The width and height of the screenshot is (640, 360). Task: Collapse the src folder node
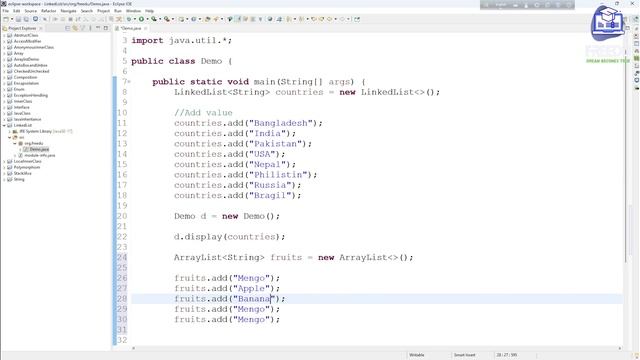pos(9,138)
